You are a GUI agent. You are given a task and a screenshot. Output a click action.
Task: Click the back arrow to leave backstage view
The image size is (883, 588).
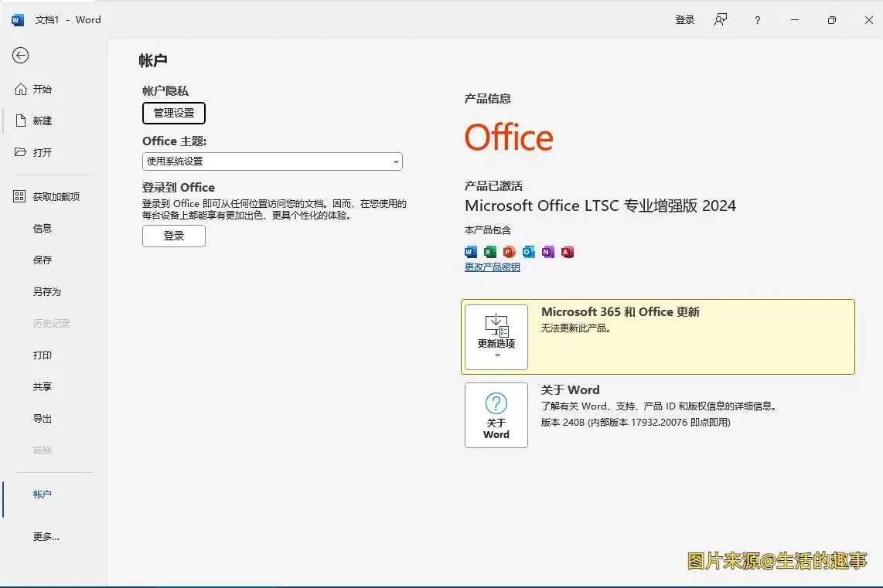pos(21,55)
